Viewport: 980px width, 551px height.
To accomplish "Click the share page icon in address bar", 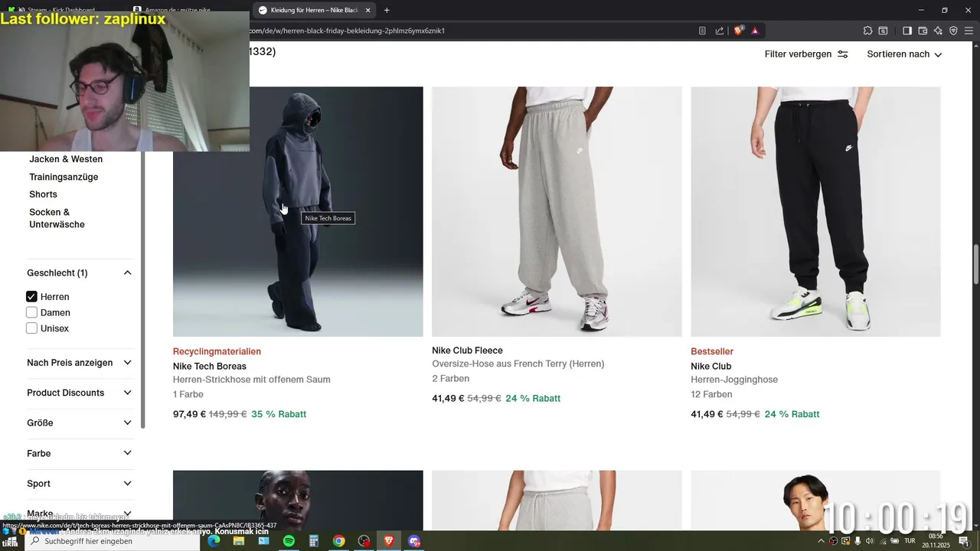I will coord(720,31).
